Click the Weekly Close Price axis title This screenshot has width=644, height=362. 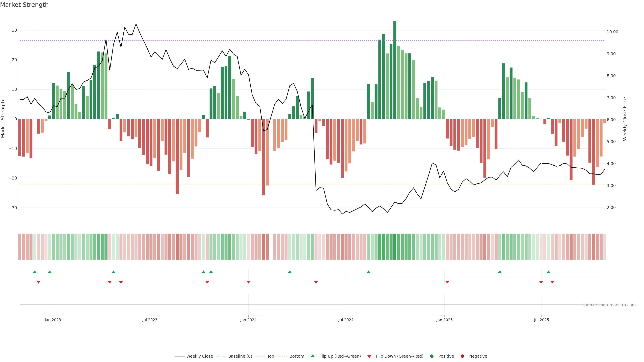pyautogui.click(x=625, y=119)
